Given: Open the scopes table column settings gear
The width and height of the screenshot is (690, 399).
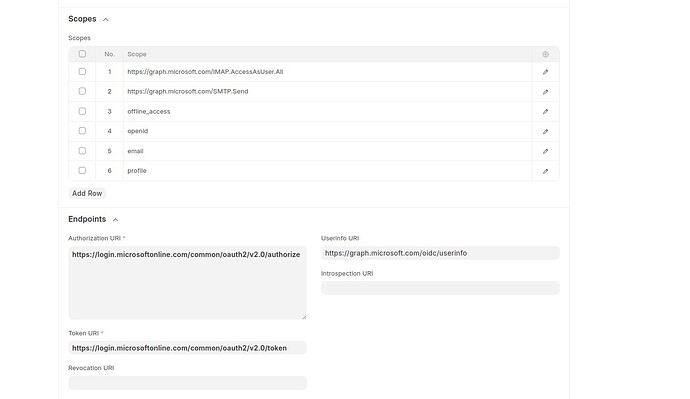Looking at the screenshot, I should (x=545, y=55).
